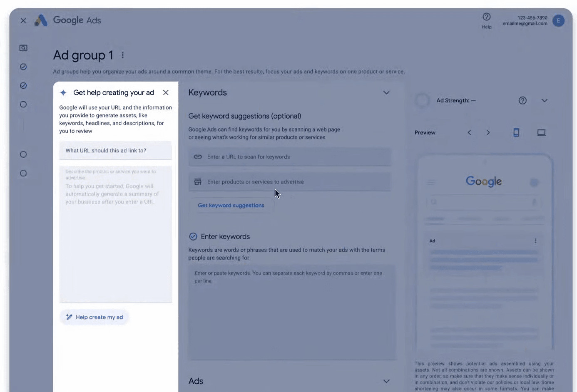
Task: Expand the Ad Strength panel chevron
Action: pyautogui.click(x=544, y=100)
